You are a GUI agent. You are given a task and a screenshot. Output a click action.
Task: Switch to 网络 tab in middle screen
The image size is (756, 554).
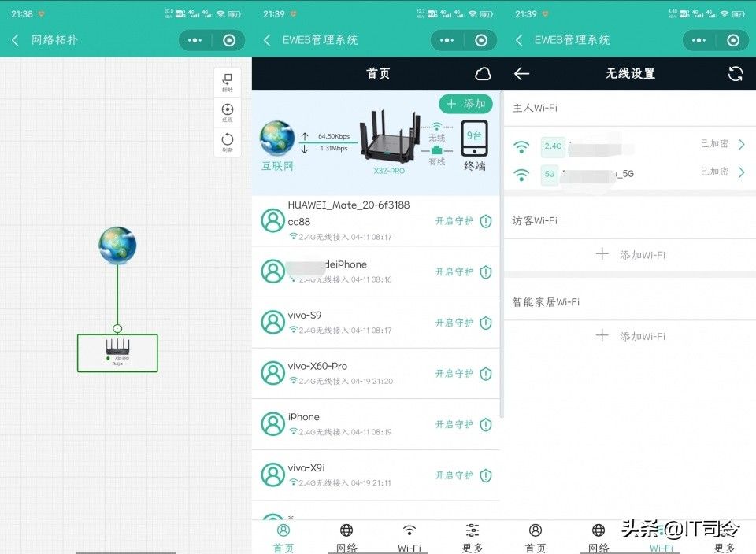click(346, 538)
